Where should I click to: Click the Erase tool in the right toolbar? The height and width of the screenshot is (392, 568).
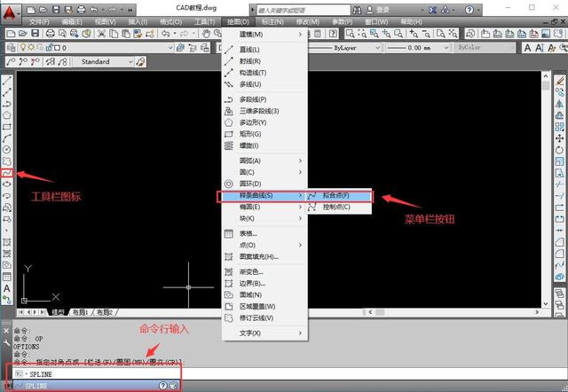560,81
